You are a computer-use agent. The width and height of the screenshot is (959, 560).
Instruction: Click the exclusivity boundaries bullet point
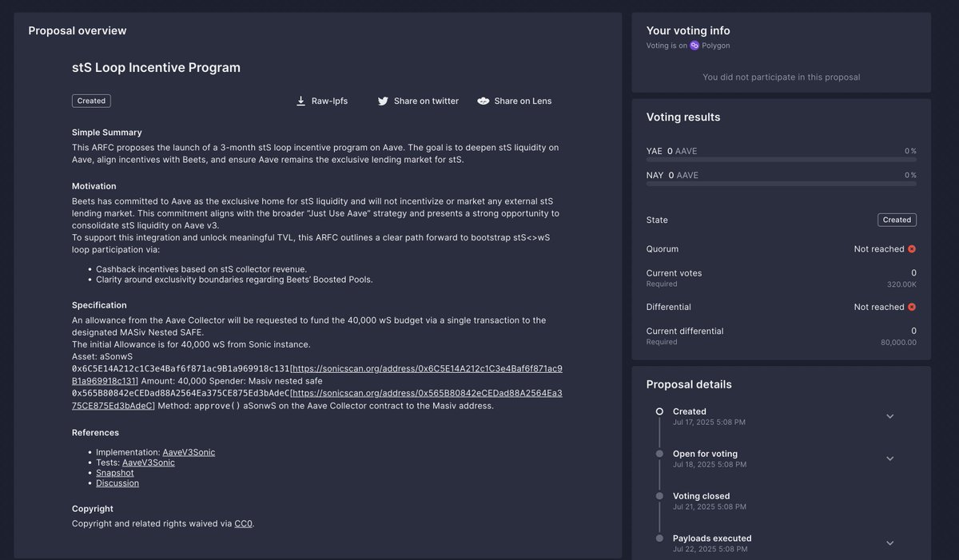(x=234, y=280)
